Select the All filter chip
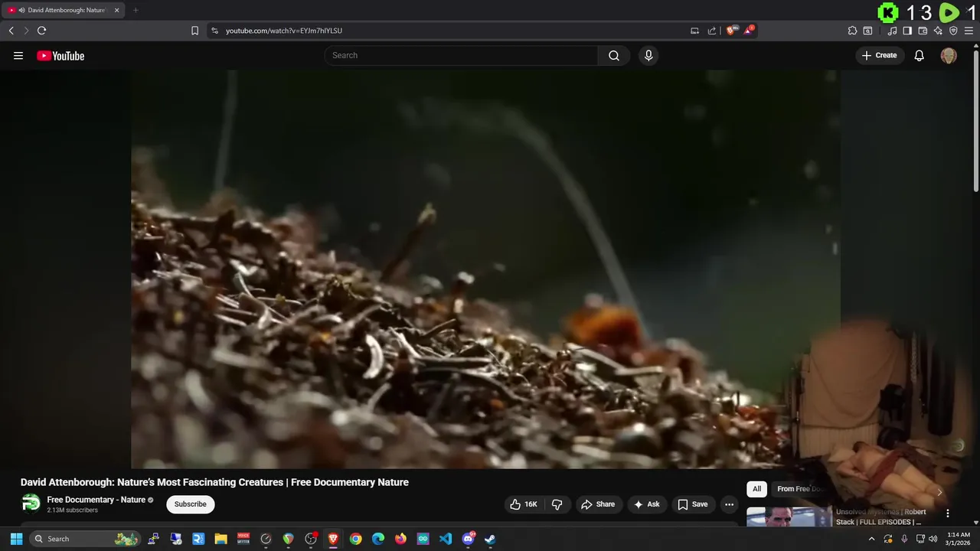The image size is (980, 551). pos(756,489)
